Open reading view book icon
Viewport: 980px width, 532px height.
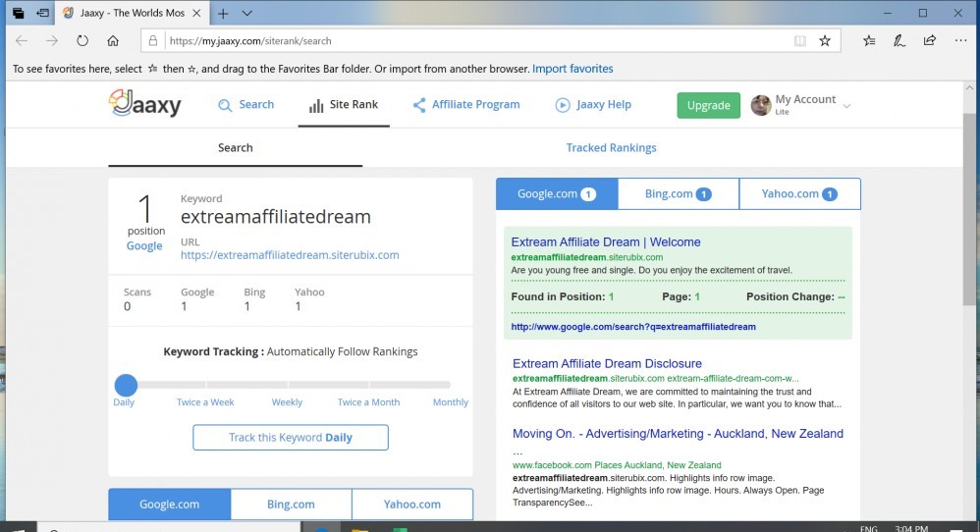click(799, 40)
